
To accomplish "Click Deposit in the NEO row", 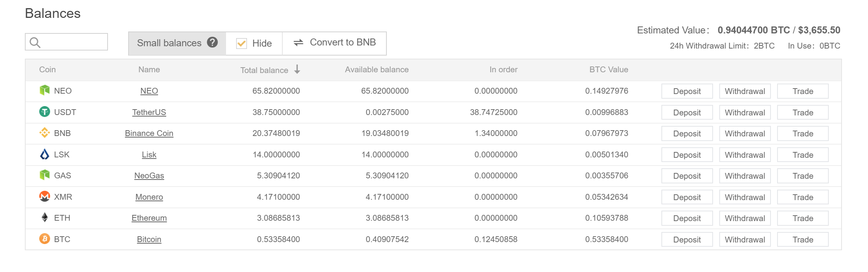I will [x=687, y=91].
